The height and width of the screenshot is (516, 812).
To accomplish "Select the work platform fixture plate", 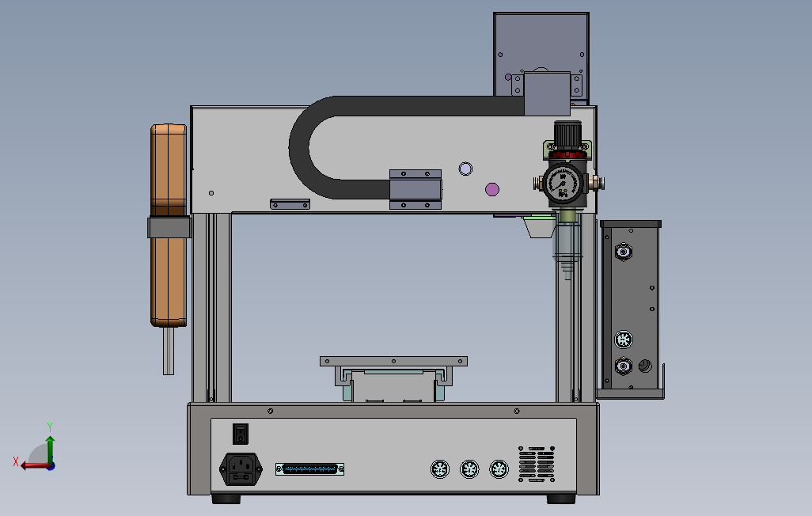I will pos(393,361).
